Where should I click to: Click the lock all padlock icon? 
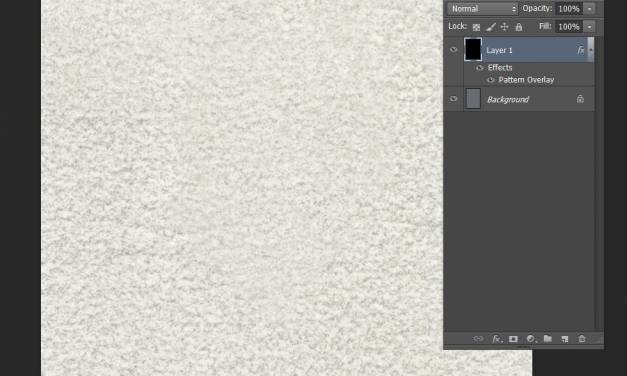[x=519, y=27]
